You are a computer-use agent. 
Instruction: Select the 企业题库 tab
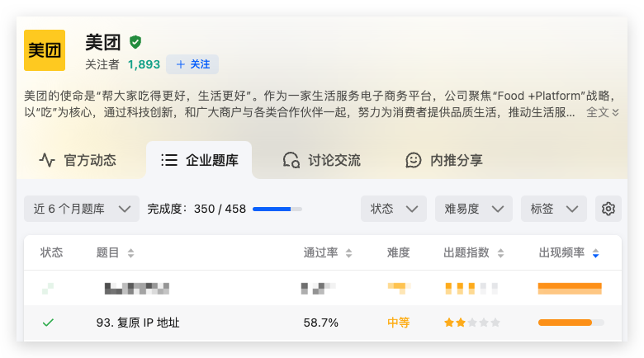[199, 160]
